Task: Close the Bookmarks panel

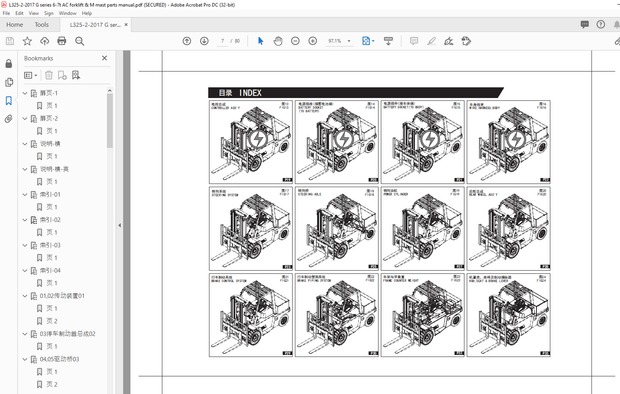Action: click(x=104, y=58)
